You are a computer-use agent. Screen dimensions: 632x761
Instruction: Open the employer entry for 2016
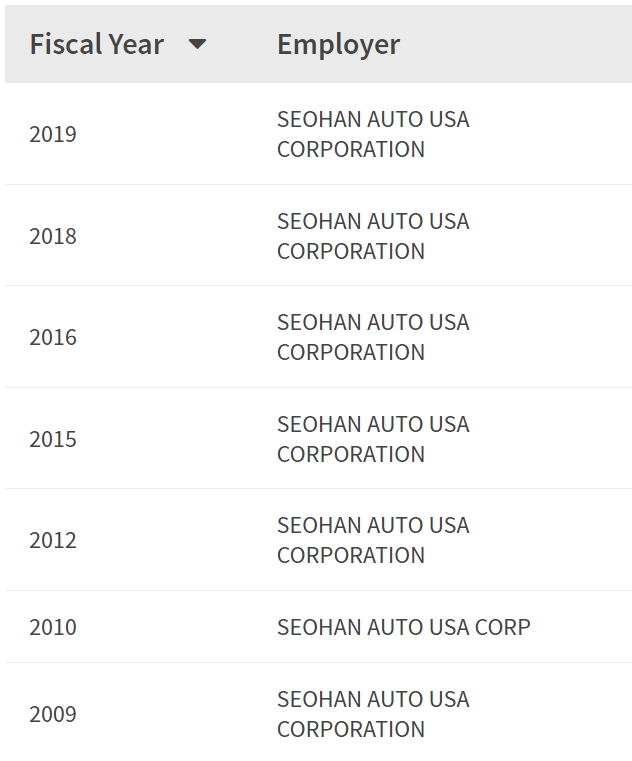coord(373,337)
